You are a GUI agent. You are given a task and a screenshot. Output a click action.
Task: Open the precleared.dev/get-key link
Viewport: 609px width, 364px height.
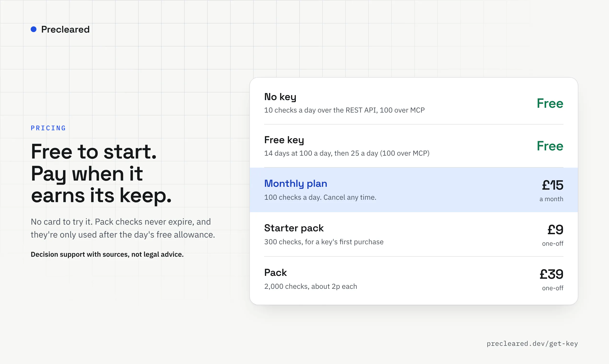(532, 344)
